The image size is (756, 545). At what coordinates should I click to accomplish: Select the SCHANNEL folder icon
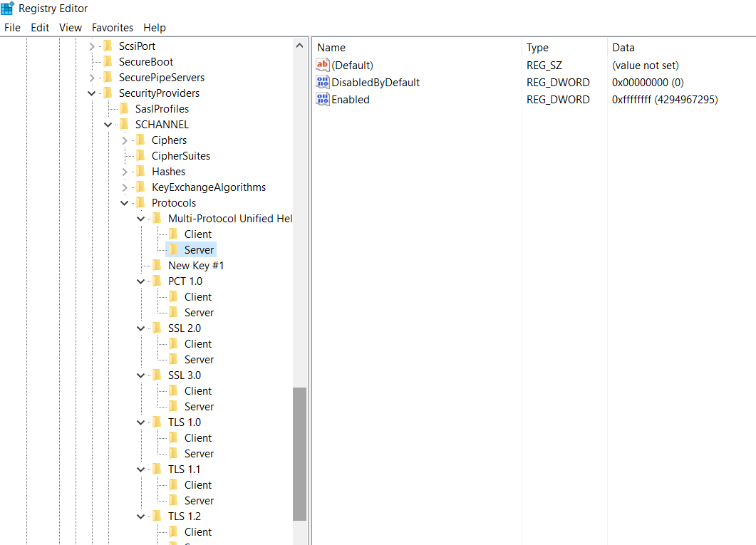coord(125,125)
